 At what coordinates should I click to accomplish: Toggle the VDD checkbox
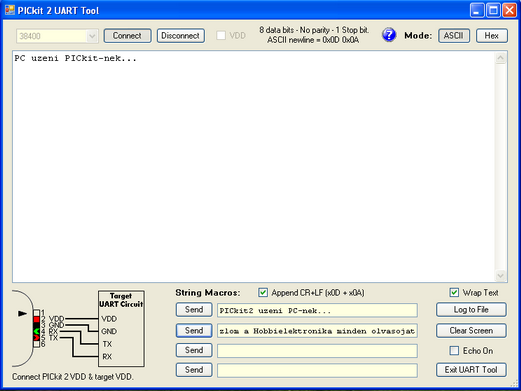pyautogui.click(x=221, y=35)
